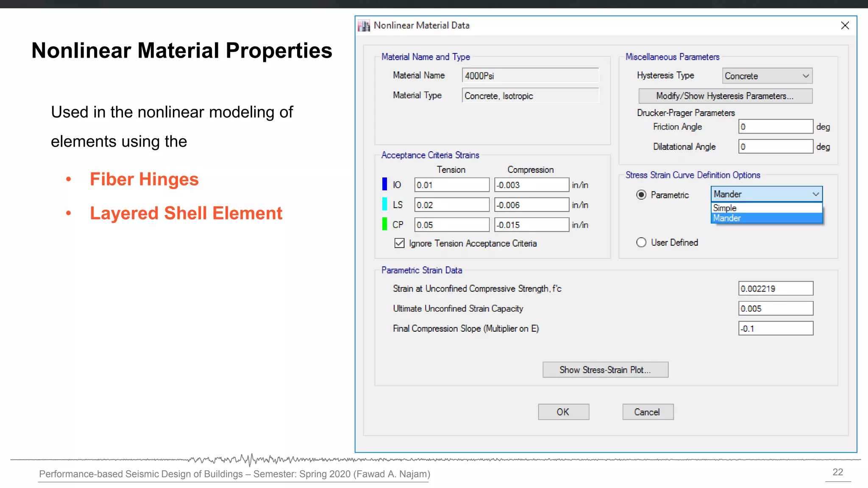This screenshot has height=488, width=868.
Task: Click the OK button
Action: [x=563, y=412]
